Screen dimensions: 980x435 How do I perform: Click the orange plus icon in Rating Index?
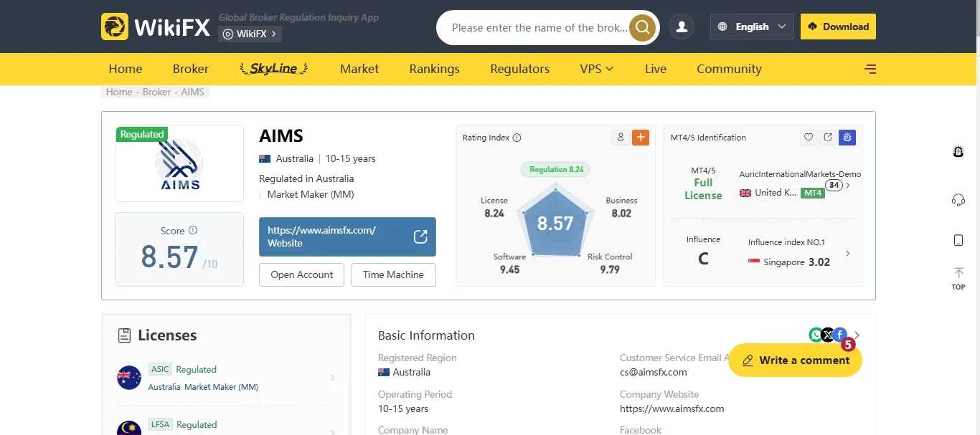pos(641,137)
